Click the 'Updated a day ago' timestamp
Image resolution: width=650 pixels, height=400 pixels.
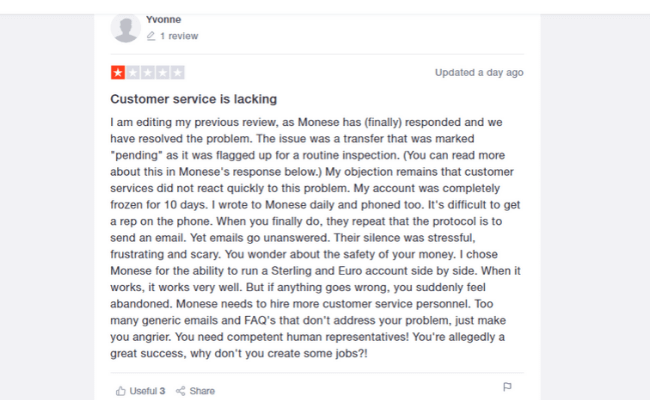479,73
